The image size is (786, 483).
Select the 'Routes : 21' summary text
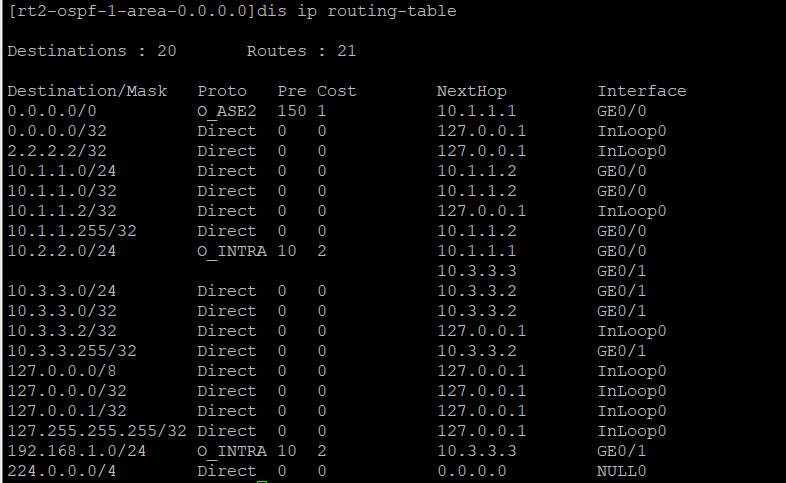(x=301, y=51)
